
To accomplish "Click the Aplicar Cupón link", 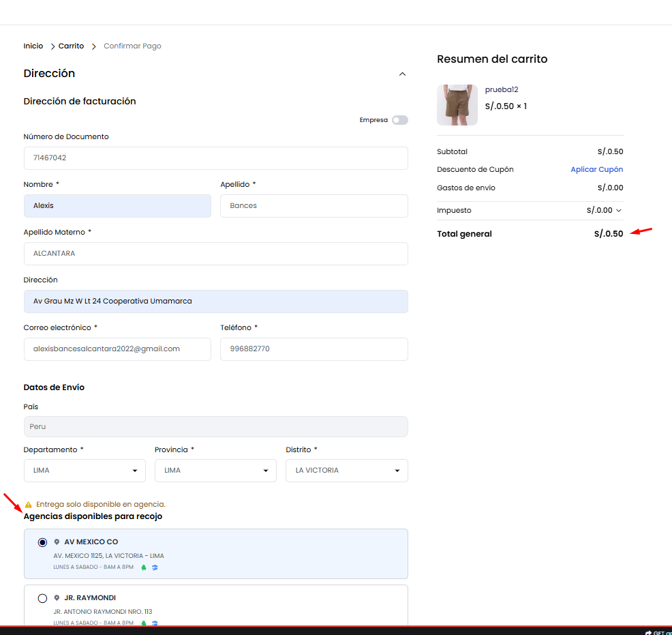I will [596, 170].
